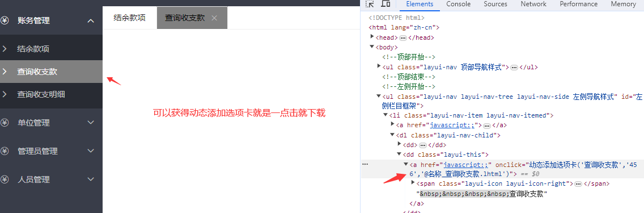644x213 pixels.
Task: Open 查询收支明细 in the left sidebar
Action: (x=51, y=94)
